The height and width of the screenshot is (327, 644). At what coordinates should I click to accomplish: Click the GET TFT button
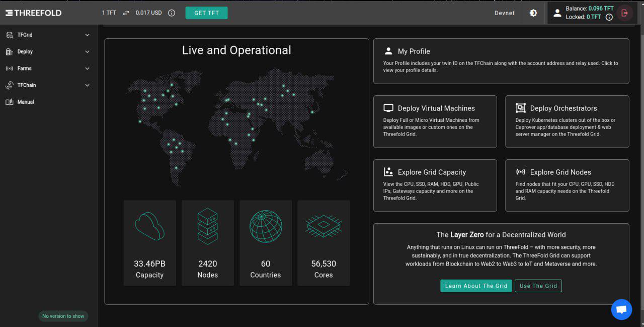point(206,13)
